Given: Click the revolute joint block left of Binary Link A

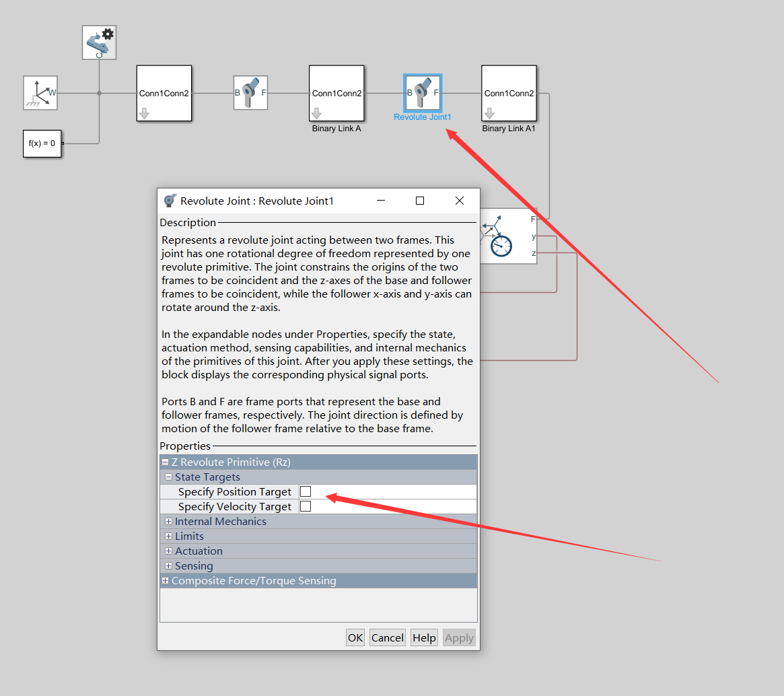Looking at the screenshot, I should pyautogui.click(x=250, y=92).
